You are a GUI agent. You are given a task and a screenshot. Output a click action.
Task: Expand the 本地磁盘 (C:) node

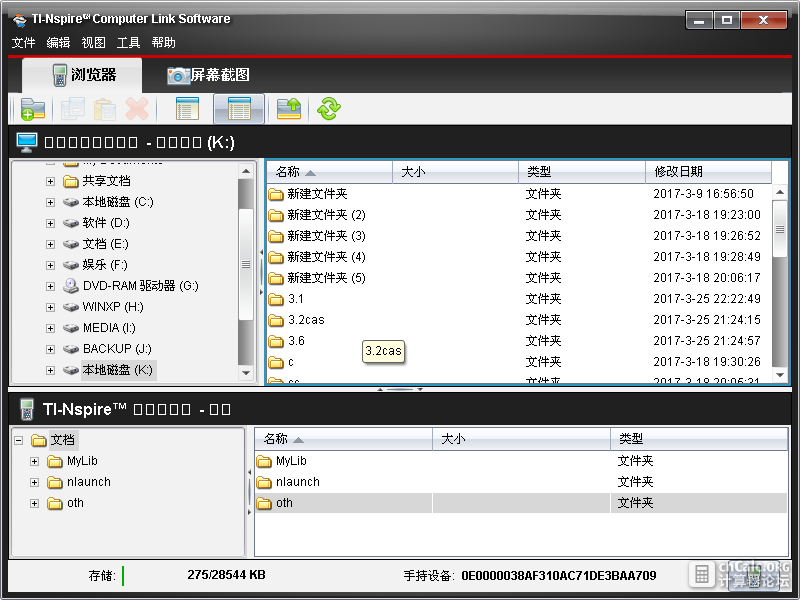coord(50,203)
